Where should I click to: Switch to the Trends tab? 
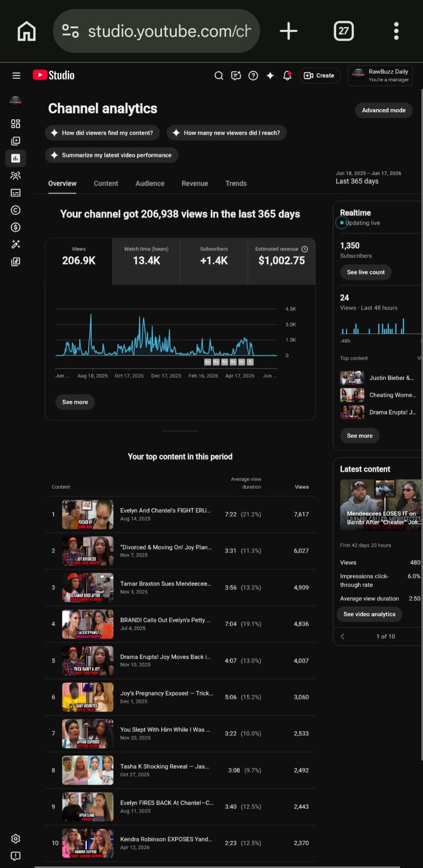coord(236,183)
